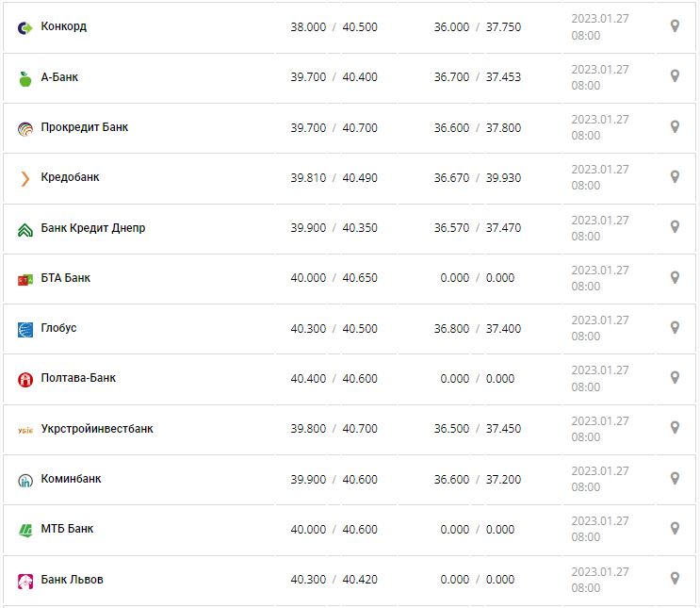This screenshot has width=700, height=608.
Task: Click the А-Банк green apple logo
Action: tap(25, 78)
